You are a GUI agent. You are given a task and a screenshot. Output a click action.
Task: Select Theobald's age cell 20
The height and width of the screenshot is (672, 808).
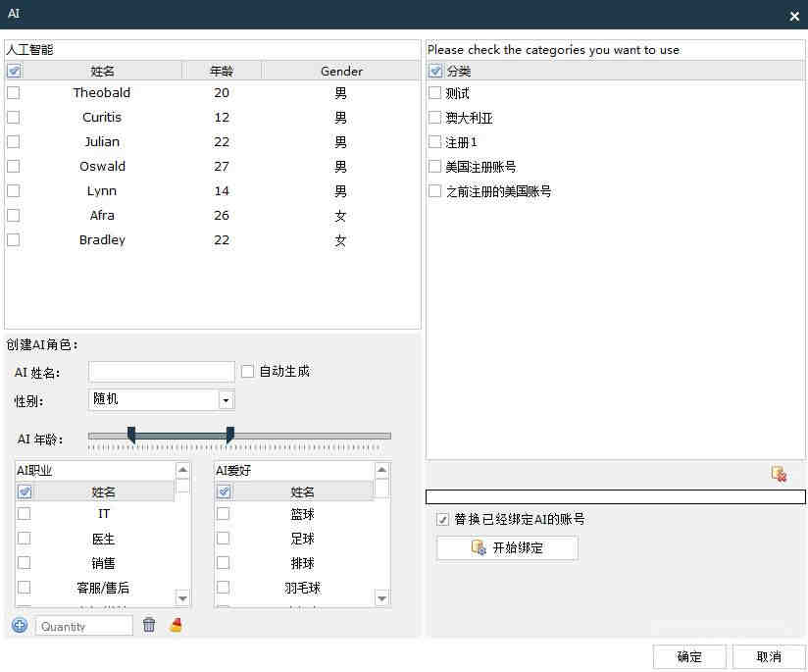(222, 93)
